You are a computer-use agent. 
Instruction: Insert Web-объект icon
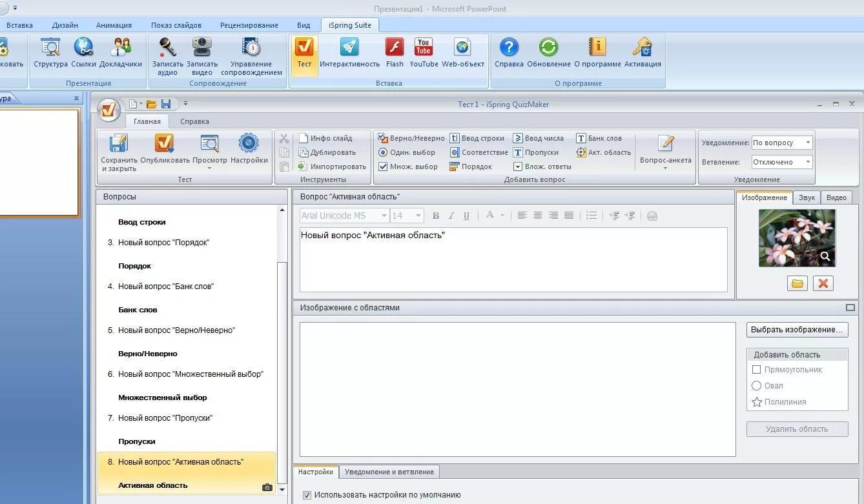tap(462, 47)
